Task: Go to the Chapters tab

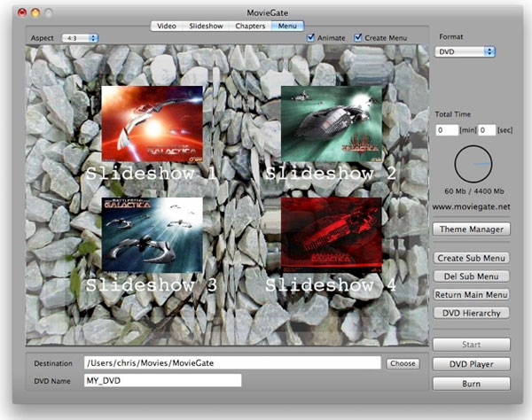Action: coord(251,26)
